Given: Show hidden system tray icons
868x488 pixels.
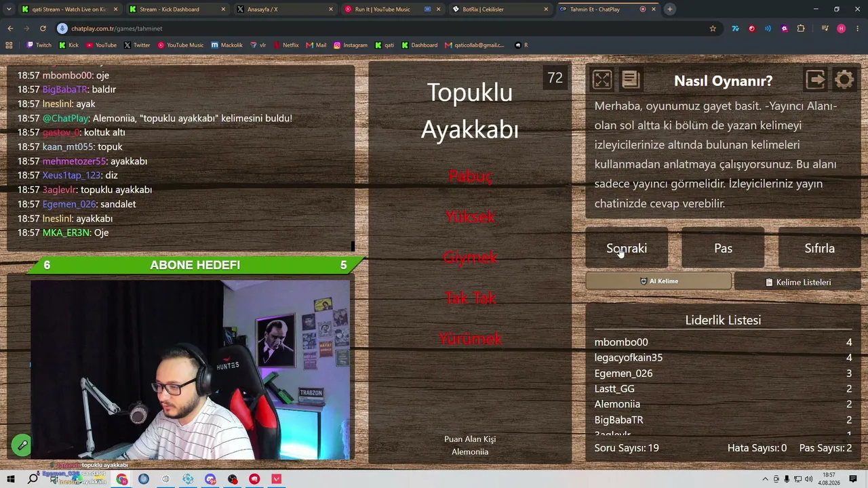Looking at the screenshot, I should tap(766, 479).
